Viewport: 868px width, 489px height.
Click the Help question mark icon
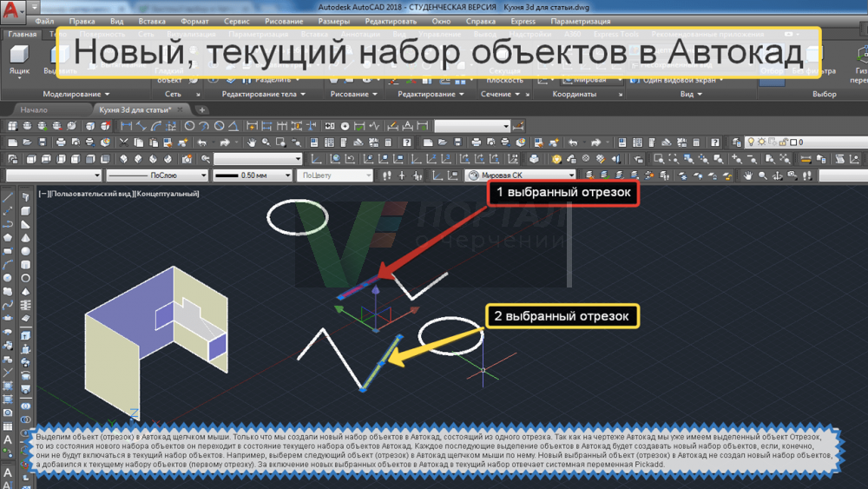click(405, 142)
